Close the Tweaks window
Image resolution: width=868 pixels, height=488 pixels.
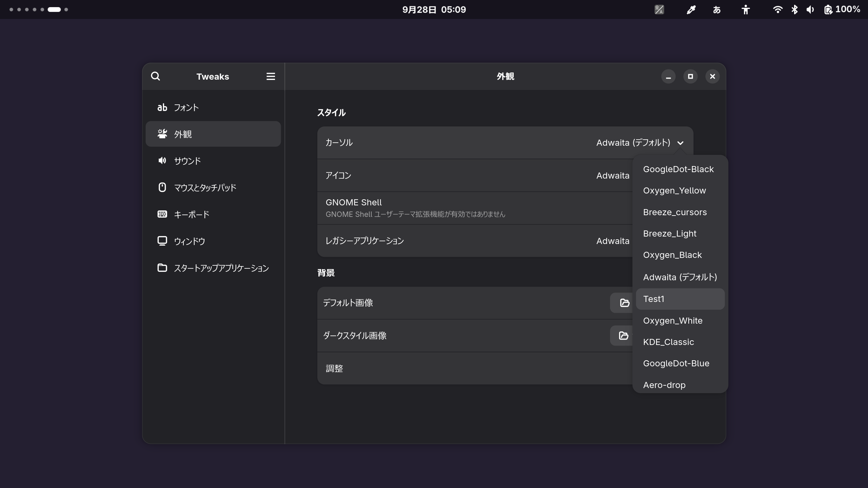(712, 77)
